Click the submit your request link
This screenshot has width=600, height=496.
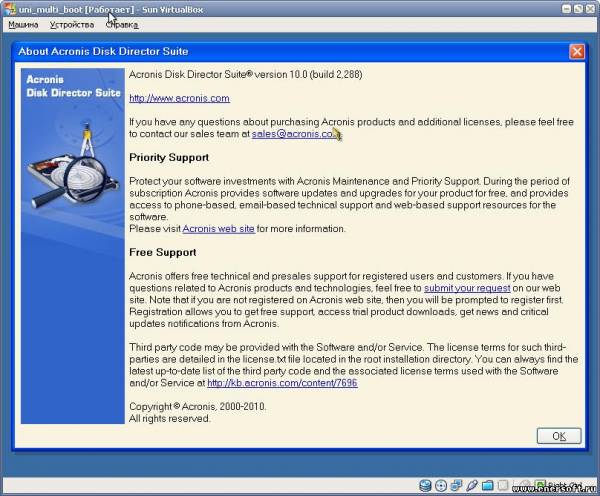pyautogui.click(x=467, y=288)
